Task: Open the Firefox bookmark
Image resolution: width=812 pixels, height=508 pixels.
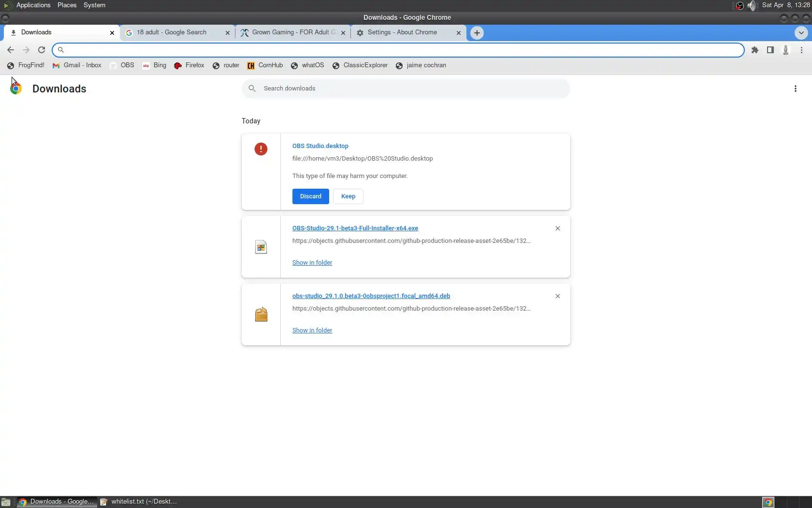Action: point(189,65)
